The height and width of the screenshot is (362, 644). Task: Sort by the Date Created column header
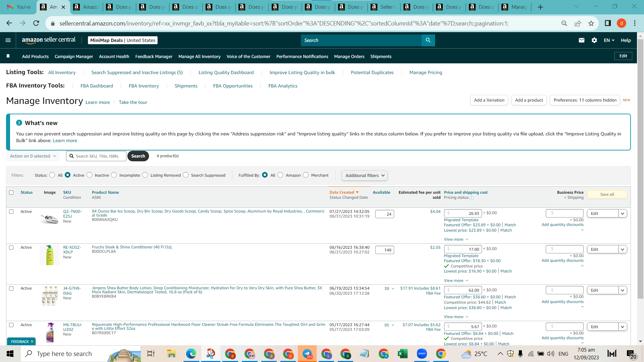coord(344,192)
